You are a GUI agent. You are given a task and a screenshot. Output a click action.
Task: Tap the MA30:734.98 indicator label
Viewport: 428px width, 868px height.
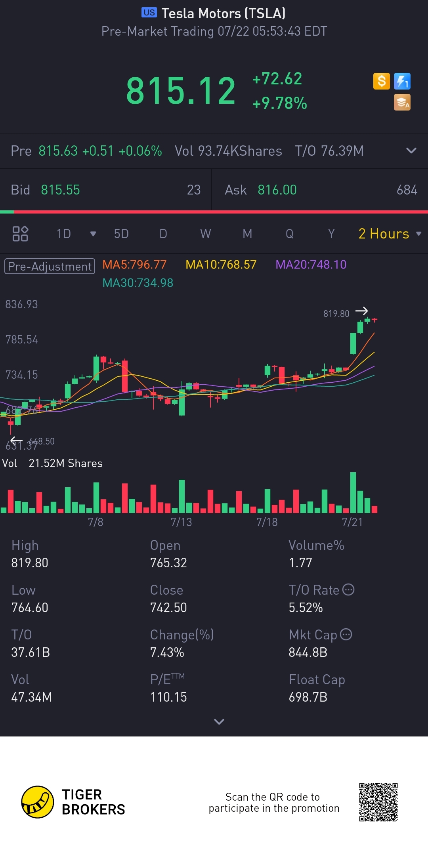pyautogui.click(x=138, y=282)
